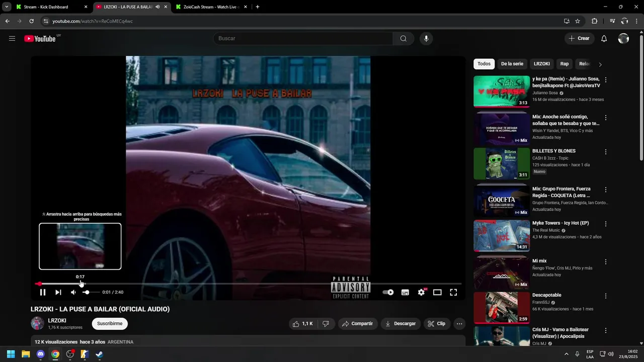Viewport: 644px width, 362px height.
Task: Open the account avatar menu
Action: pos(623,39)
